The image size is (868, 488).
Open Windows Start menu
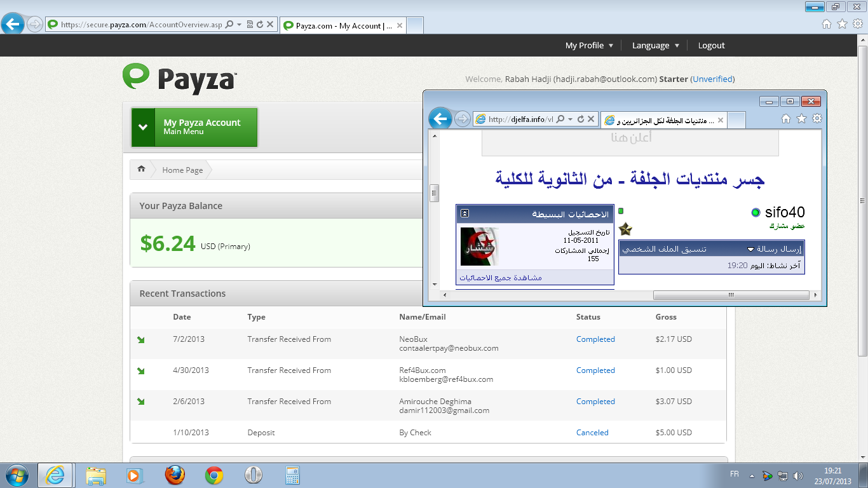pos(16,475)
